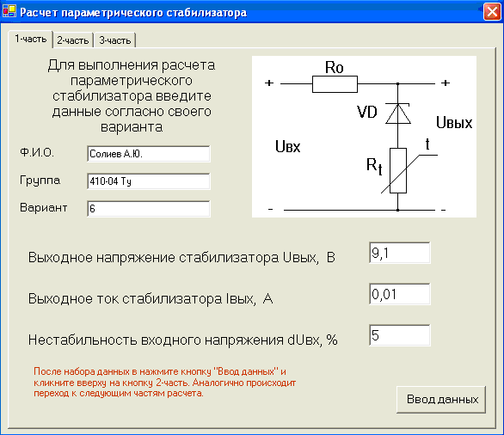The image size is (504, 435).
Task: Click the Ro resistor in the circuit diagram
Action: tap(335, 84)
